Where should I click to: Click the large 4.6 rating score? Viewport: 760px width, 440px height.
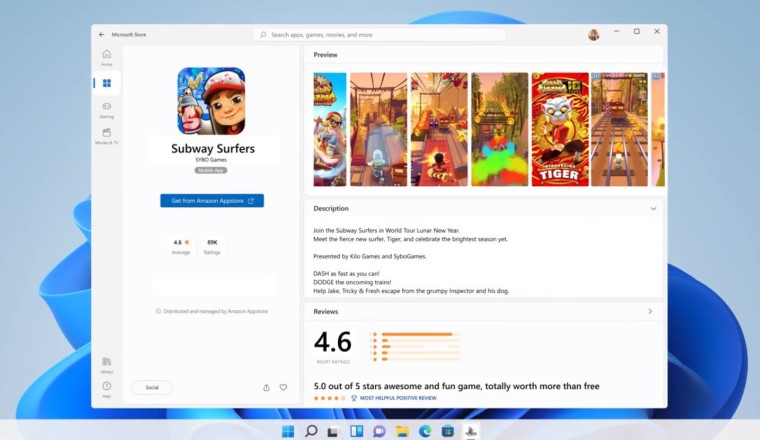coord(332,342)
